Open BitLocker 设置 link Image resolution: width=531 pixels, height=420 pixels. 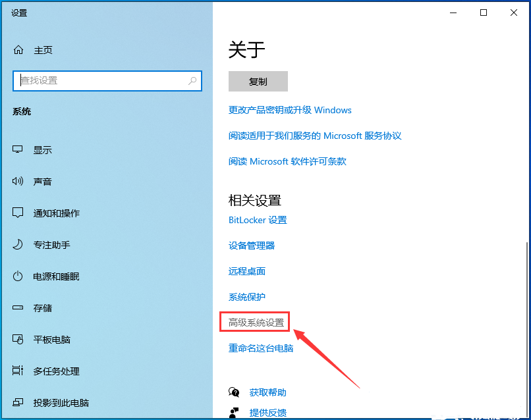[x=258, y=220]
